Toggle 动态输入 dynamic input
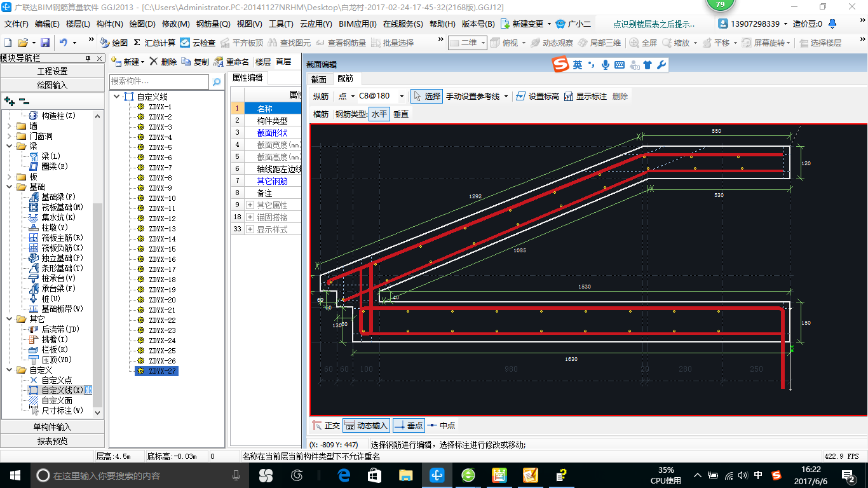 (366, 426)
